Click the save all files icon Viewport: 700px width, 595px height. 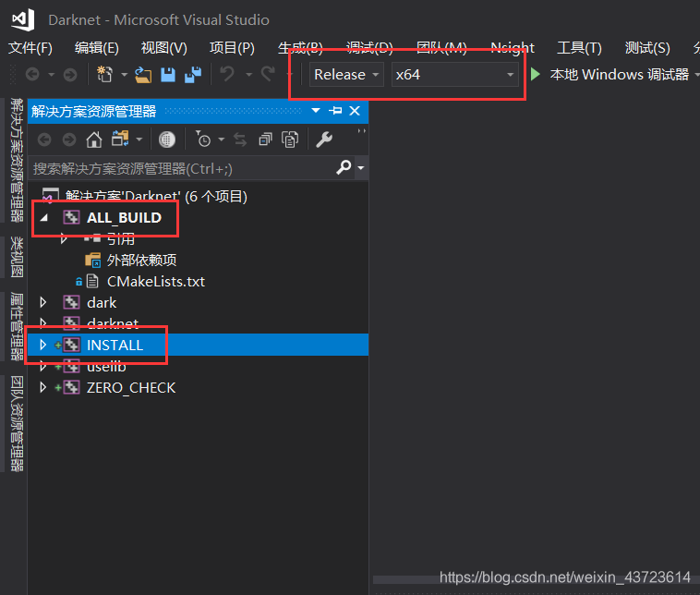193,75
